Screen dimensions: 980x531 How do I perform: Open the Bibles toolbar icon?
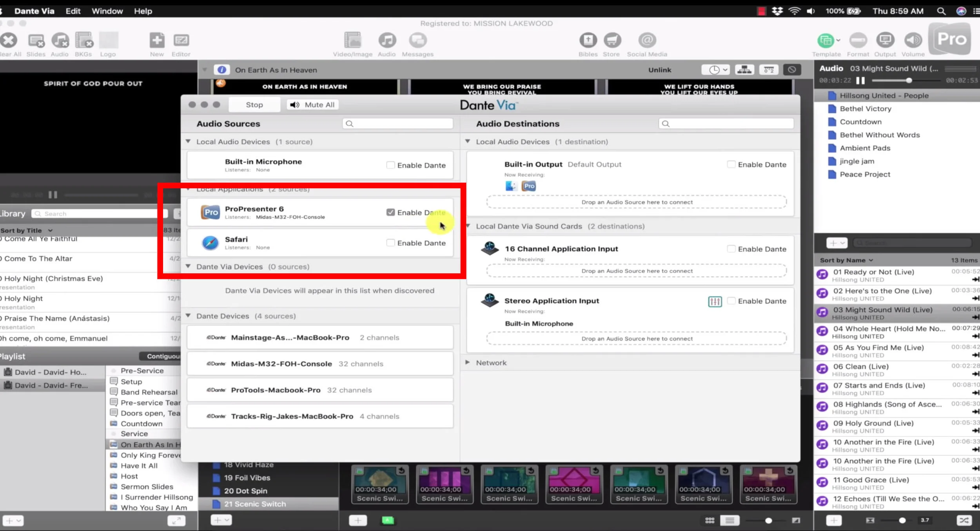588,40
